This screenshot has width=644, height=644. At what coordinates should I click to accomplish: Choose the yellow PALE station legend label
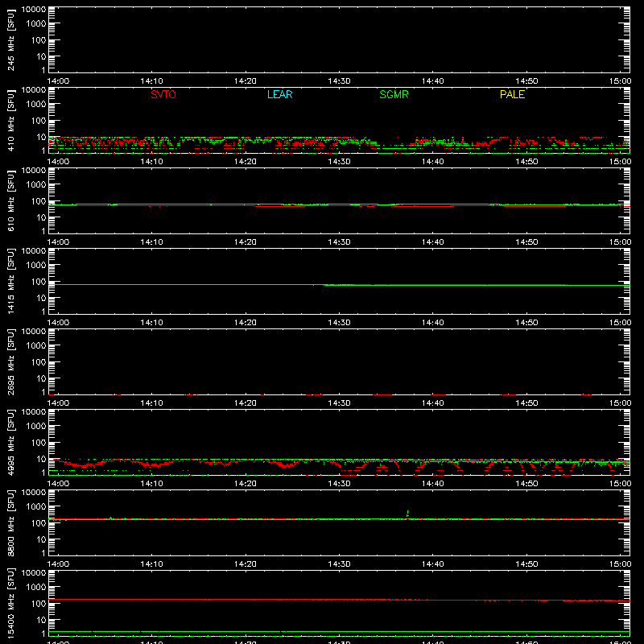pyautogui.click(x=512, y=94)
